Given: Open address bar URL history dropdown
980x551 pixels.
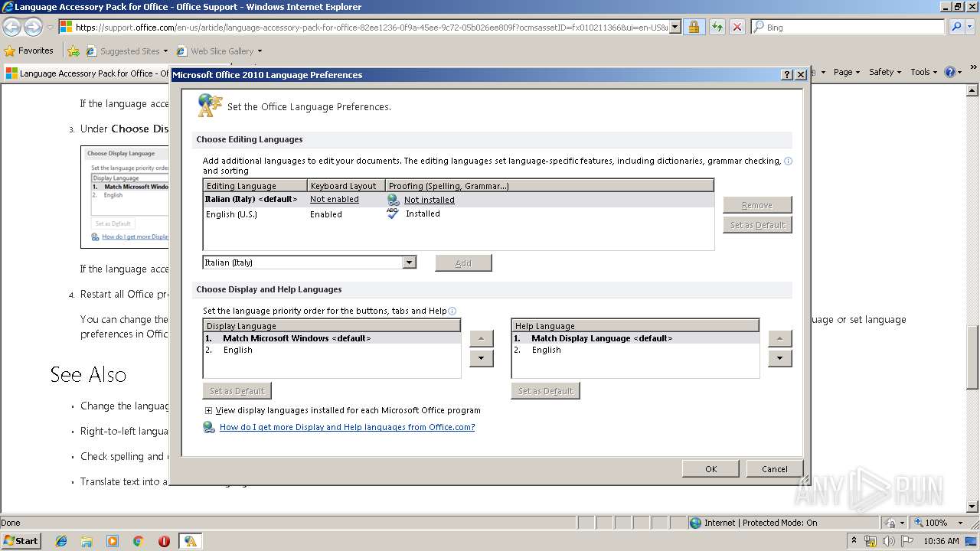Looking at the screenshot, I should point(675,27).
